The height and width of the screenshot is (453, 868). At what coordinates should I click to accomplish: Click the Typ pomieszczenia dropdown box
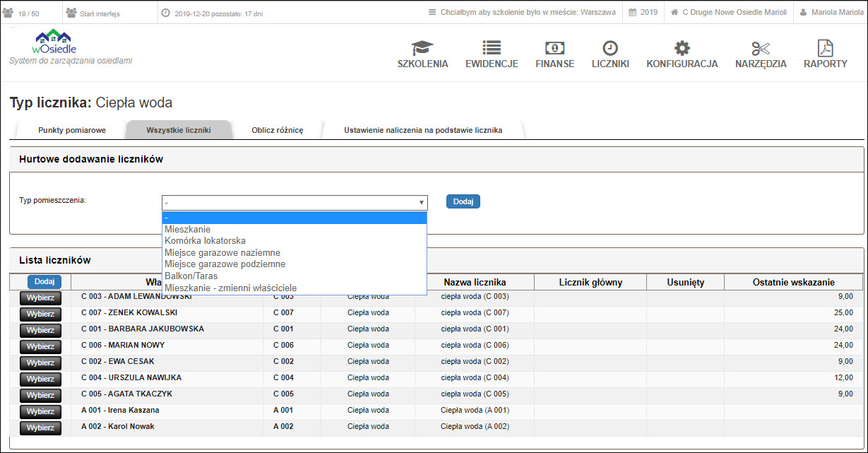295,203
